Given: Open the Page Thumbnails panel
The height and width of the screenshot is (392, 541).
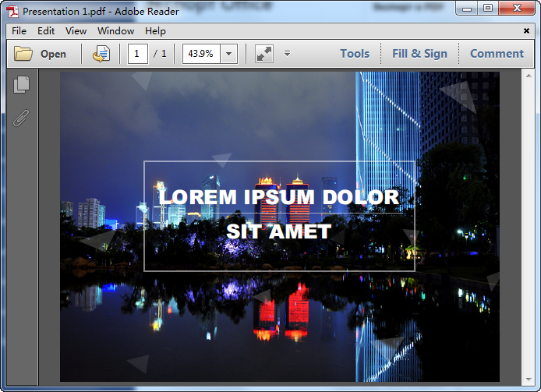Looking at the screenshot, I should 22,84.
